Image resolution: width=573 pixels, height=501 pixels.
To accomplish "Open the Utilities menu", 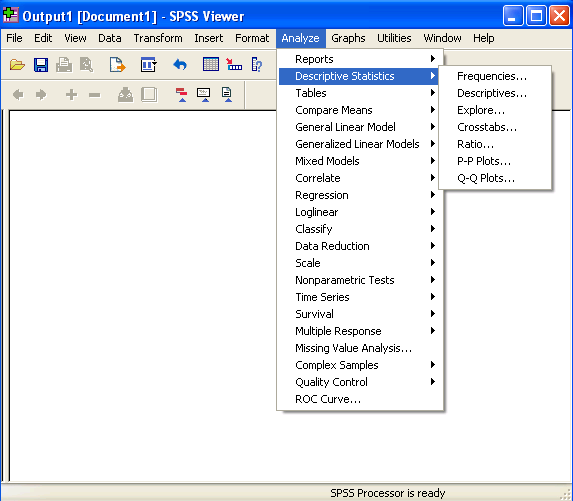I will click(394, 38).
